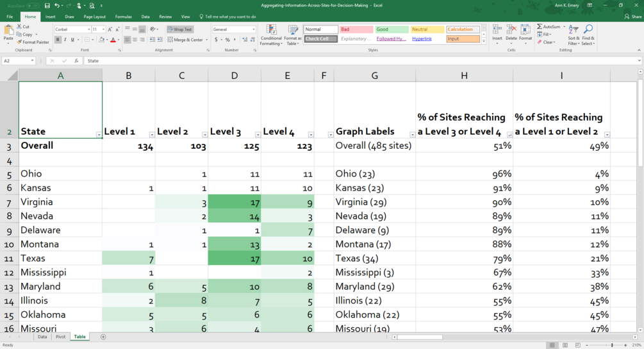Open Format as Table
Screen dimensions: 644x349
click(x=293, y=35)
